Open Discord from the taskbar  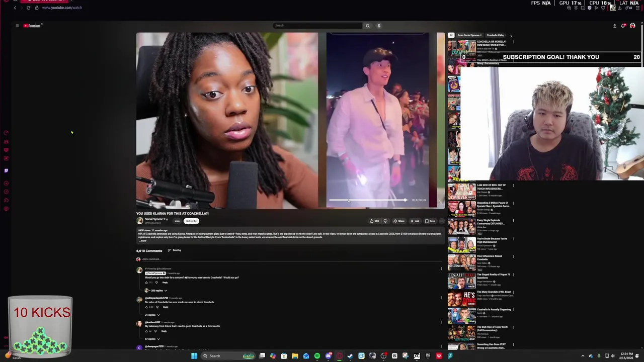[328, 356]
